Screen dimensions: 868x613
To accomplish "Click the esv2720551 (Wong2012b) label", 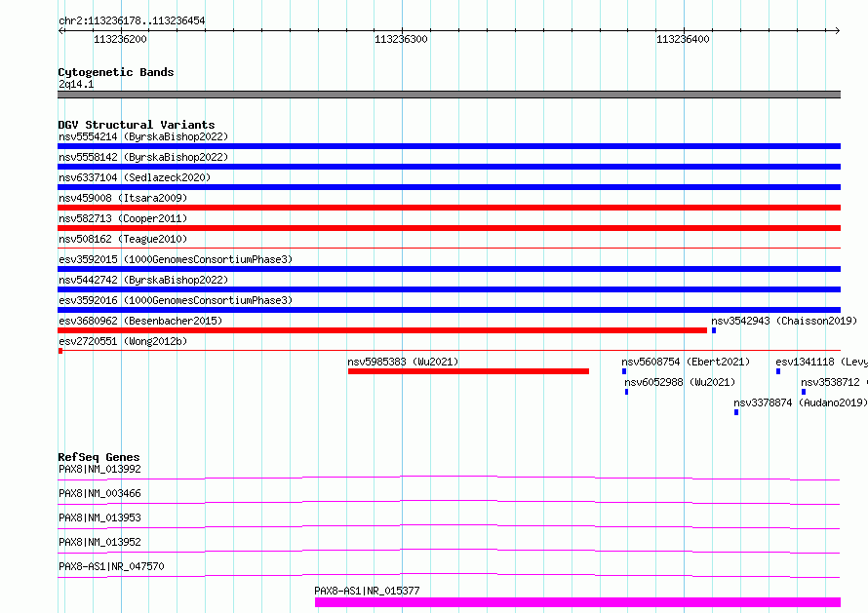I will 123,341.
